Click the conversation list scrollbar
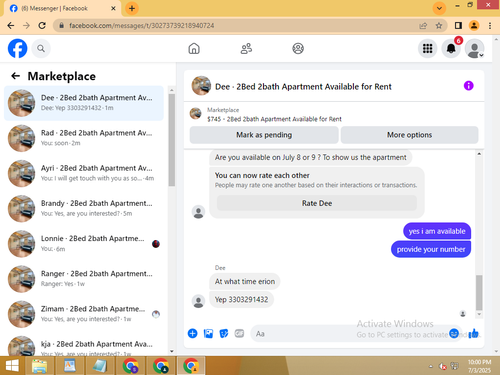 tap(172, 140)
